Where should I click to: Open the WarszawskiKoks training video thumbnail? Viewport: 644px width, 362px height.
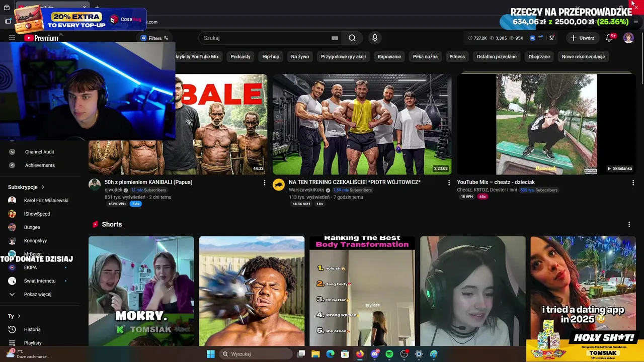tap(362, 124)
